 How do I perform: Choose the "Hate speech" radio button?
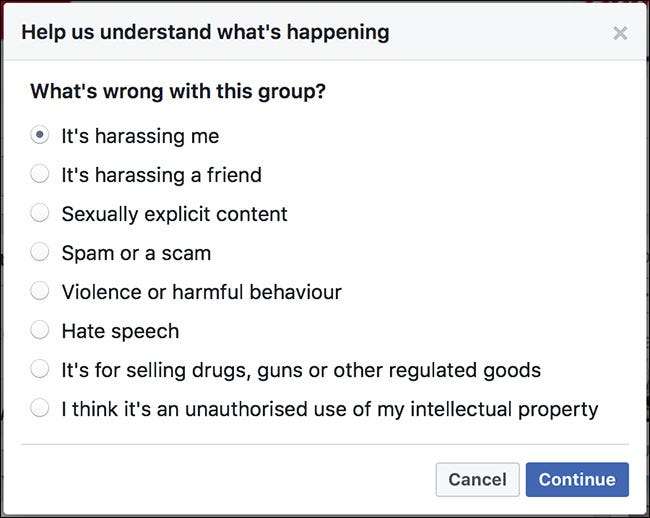(x=40, y=330)
